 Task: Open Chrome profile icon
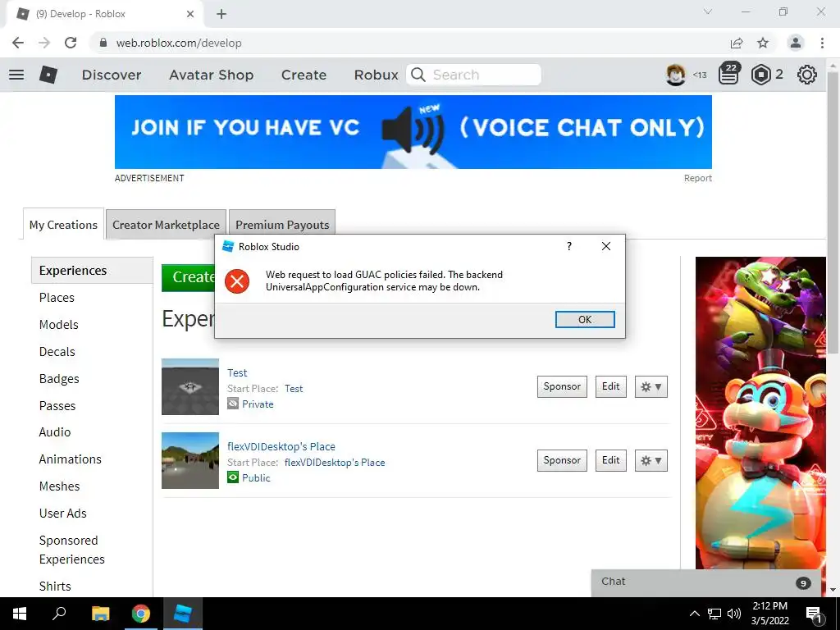(x=796, y=43)
